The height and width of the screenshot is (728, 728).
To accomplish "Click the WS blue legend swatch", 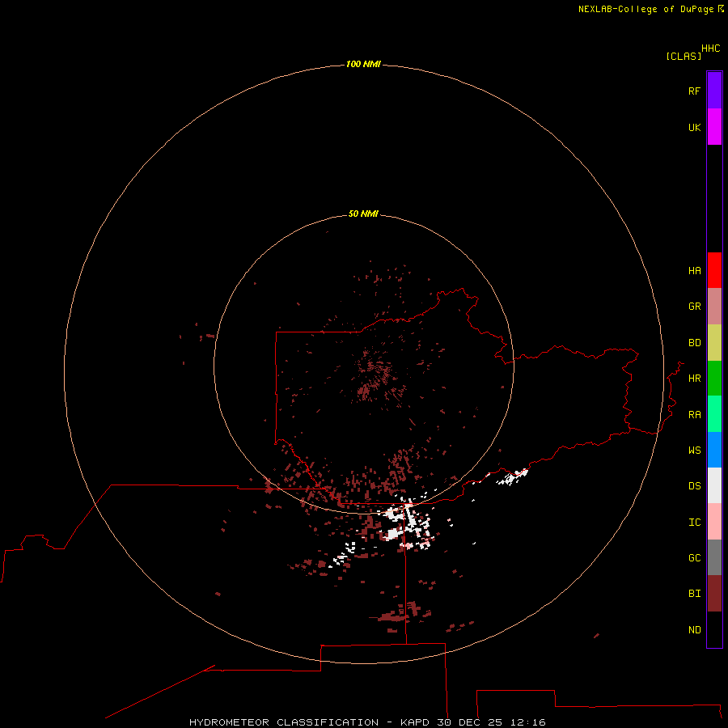I will 714,450.
